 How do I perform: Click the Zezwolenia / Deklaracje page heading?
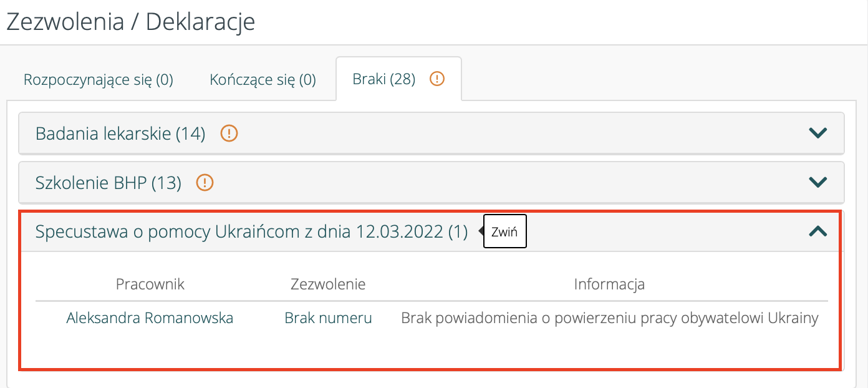(x=130, y=22)
